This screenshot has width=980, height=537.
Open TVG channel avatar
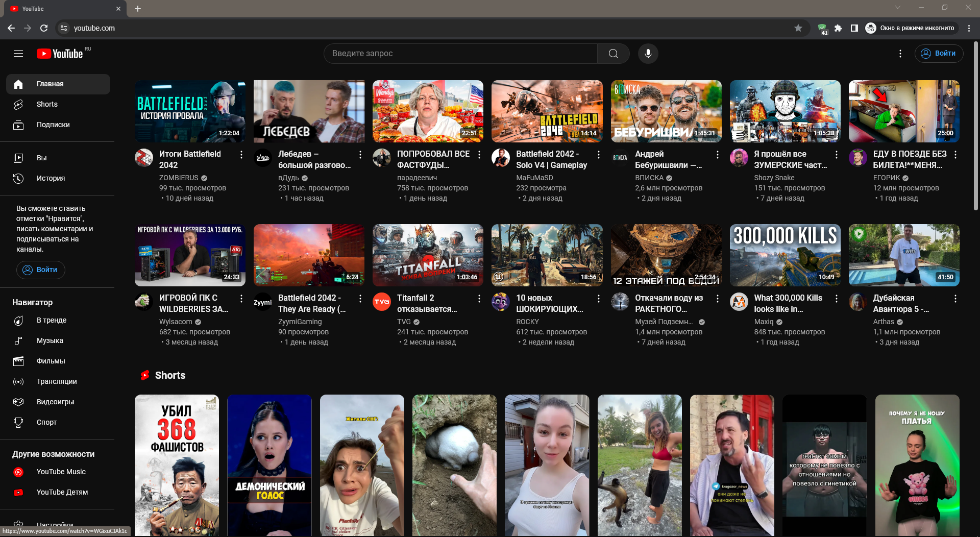(x=382, y=302)
